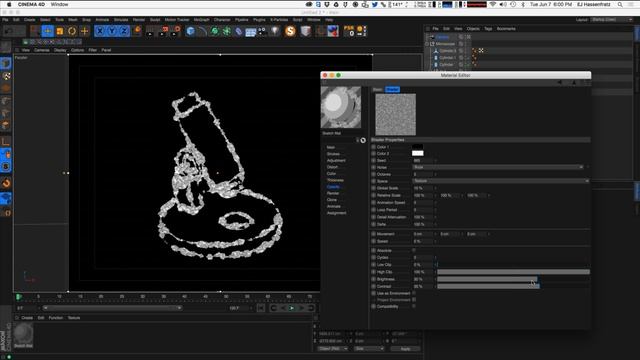
Task: Click the live selection tool icon
Action: [x=35, y=31]
